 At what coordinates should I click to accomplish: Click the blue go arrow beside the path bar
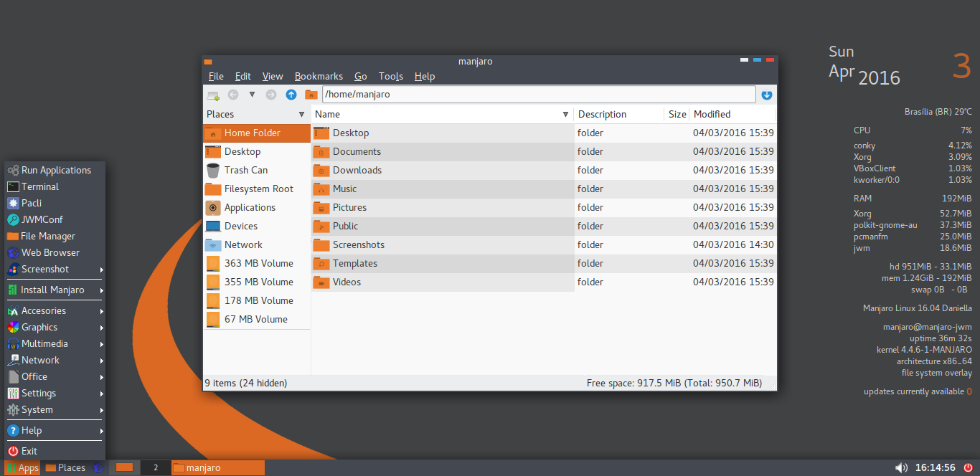click(766, 95)
